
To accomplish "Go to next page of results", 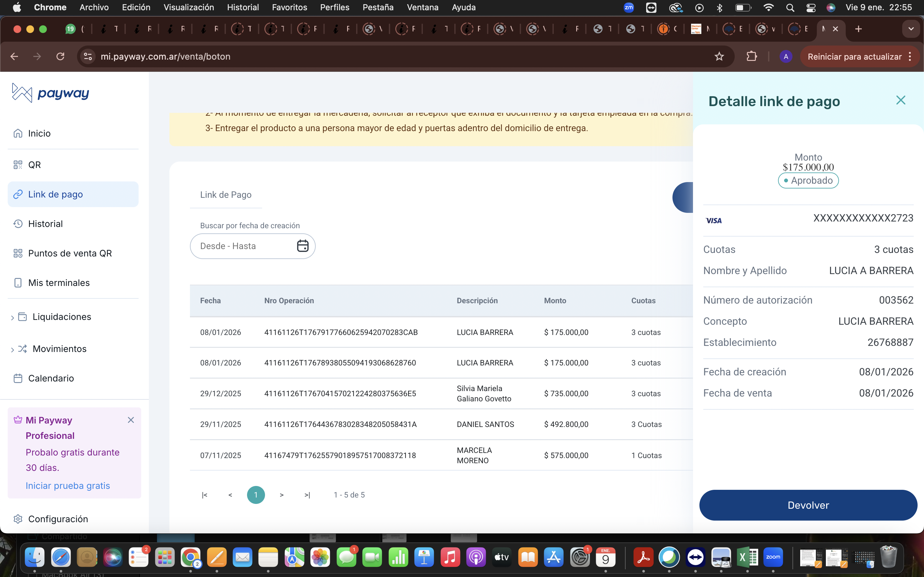I will coord(281,495).
